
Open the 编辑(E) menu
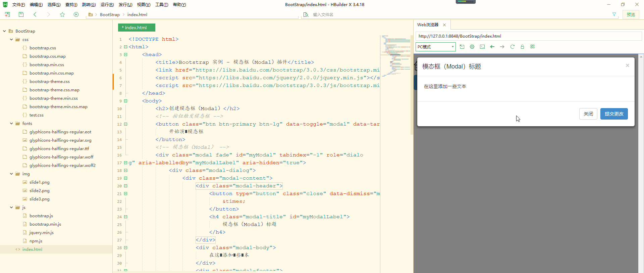[x=36, y=5]
